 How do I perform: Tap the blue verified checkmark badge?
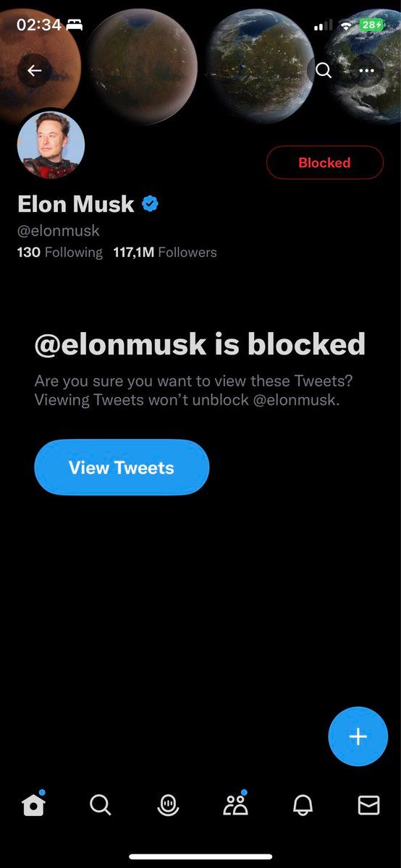point(151,204)
